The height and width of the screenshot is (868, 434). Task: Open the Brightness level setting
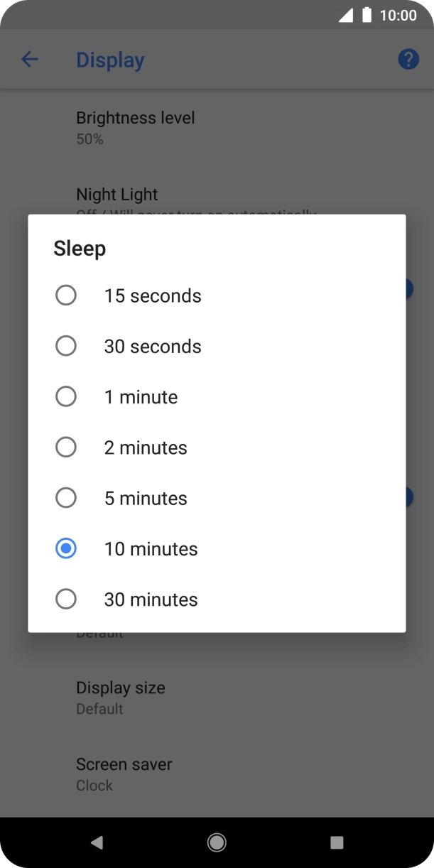(135, 126)
